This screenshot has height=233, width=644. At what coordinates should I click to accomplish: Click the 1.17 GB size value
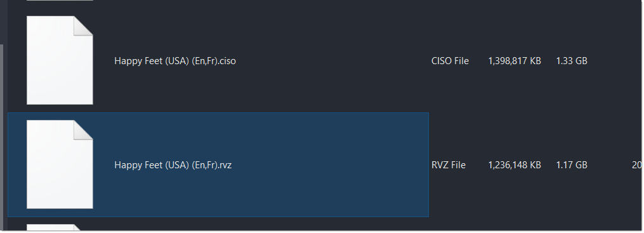tap(571, 165)
